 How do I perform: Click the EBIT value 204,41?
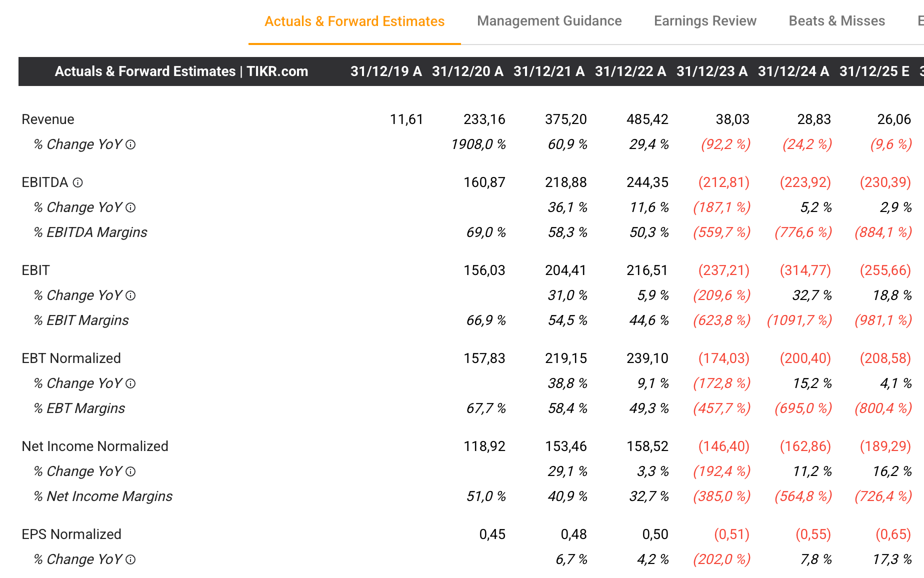pos(566,270)
